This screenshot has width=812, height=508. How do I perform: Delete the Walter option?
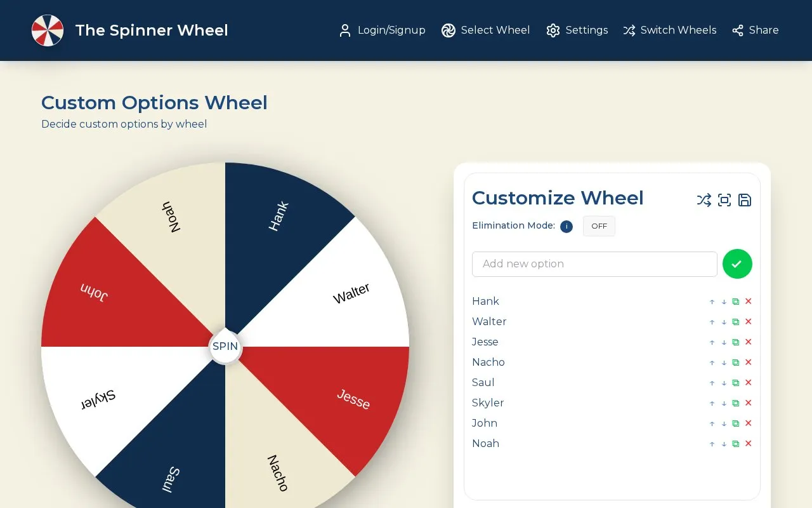point(749,322)
